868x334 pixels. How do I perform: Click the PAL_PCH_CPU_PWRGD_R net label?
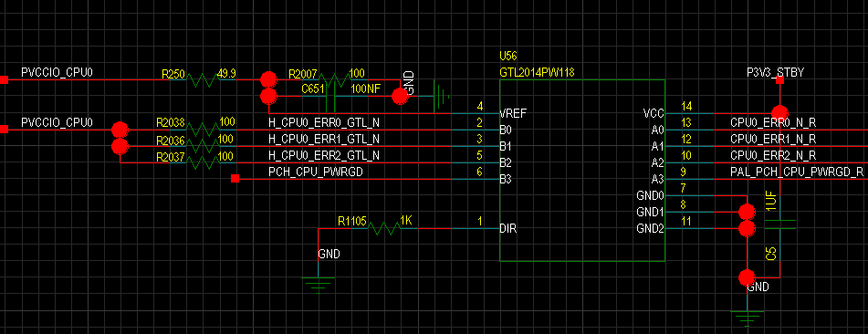pos(797,172)
